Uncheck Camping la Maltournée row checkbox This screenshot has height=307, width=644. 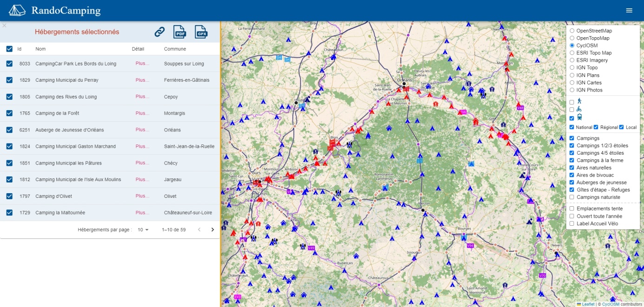click(9, 213)
